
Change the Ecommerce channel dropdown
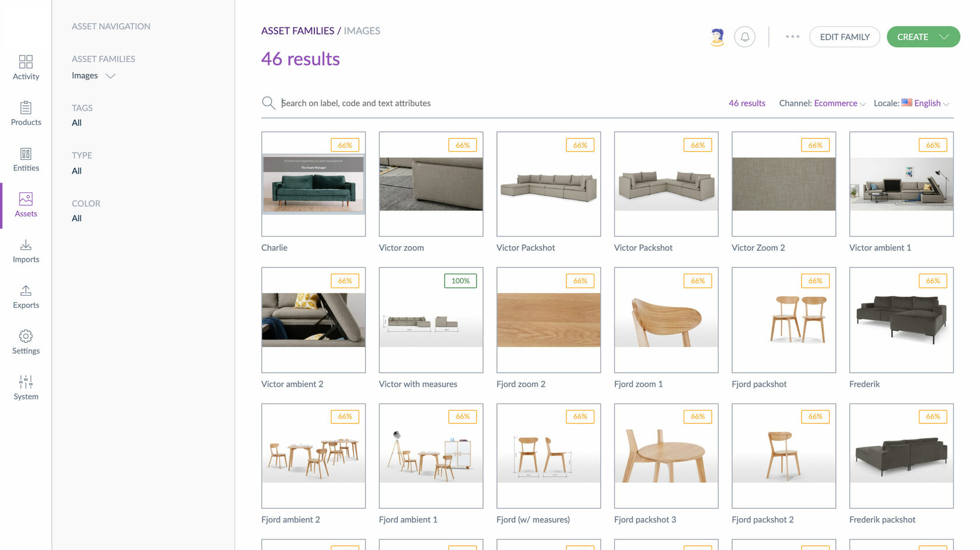pyautogui.click(x=840, y=103)
